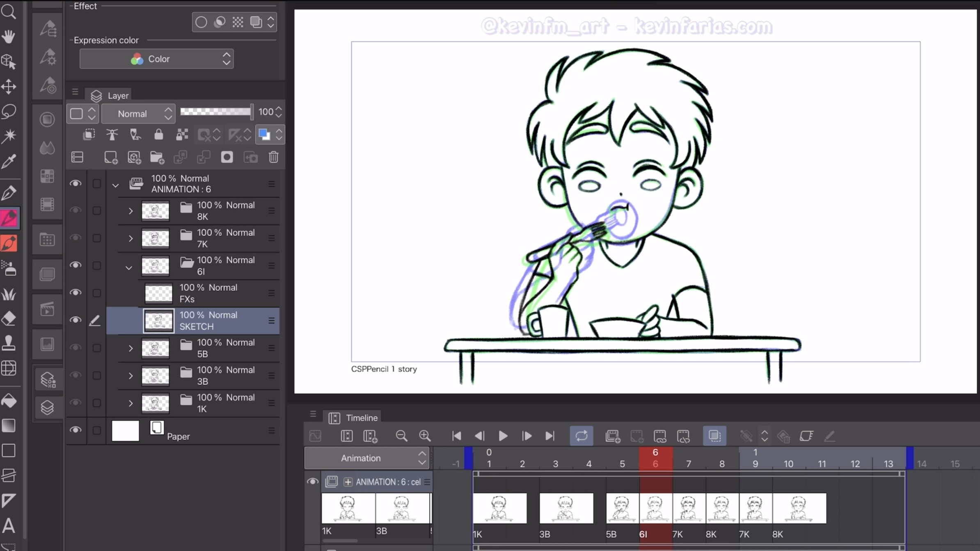Viewport: 980px width, 551px height.
Task: Show the 8K folder layer
Action: click(76, 210)
